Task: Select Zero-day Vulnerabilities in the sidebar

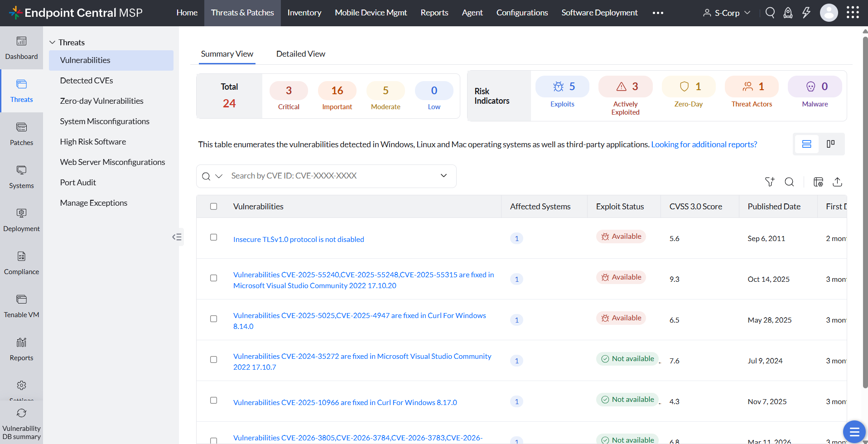Action: 101,101
